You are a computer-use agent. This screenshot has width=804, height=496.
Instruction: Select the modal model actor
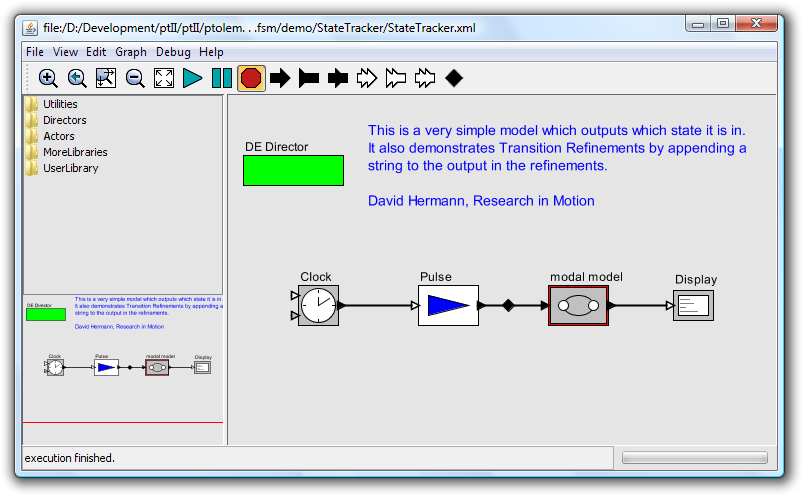coord(578,306)
